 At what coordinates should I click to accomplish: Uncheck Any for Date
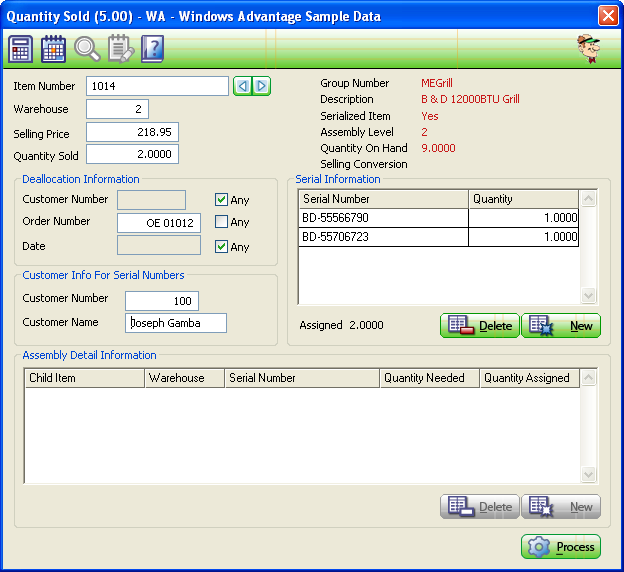click(x=222, y=246)
